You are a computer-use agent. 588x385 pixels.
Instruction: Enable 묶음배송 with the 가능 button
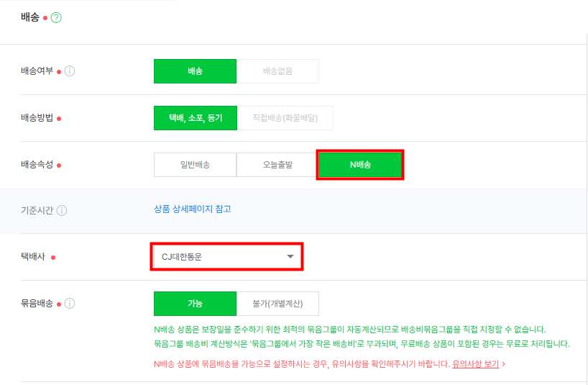(195, 304)
